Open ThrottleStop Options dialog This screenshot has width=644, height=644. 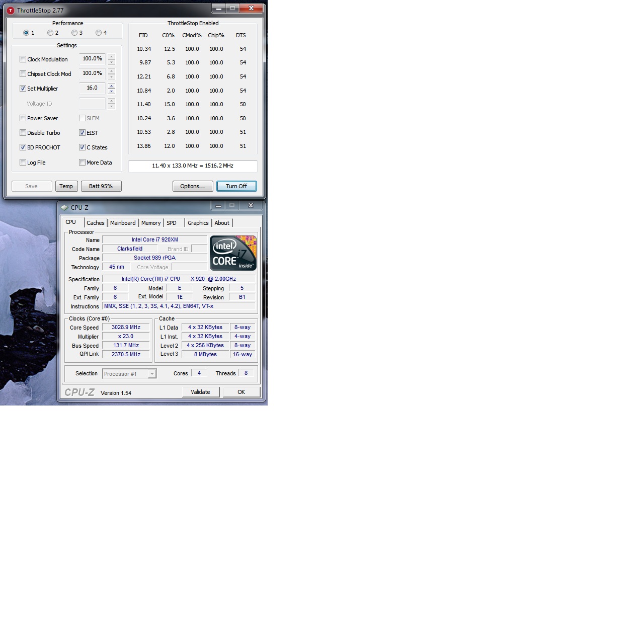(193, 186)
